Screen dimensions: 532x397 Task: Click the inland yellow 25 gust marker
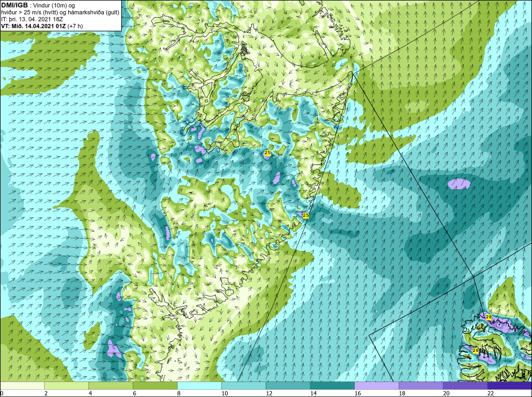268,153
